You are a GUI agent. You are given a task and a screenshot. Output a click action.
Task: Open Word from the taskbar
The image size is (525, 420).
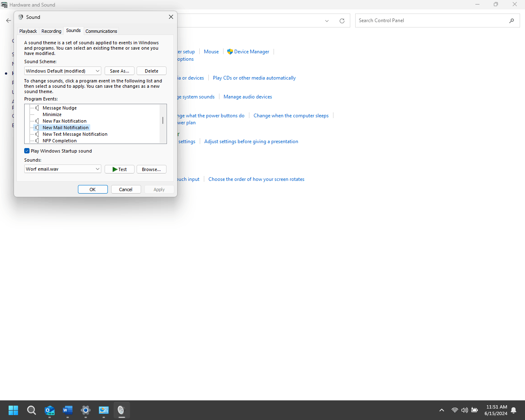[67, 410]
